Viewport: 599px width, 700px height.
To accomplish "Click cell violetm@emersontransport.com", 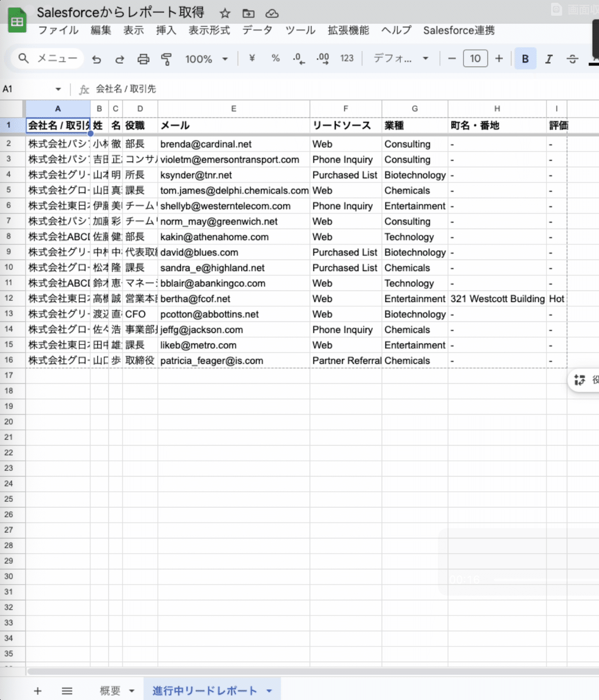I will (234, 159).
